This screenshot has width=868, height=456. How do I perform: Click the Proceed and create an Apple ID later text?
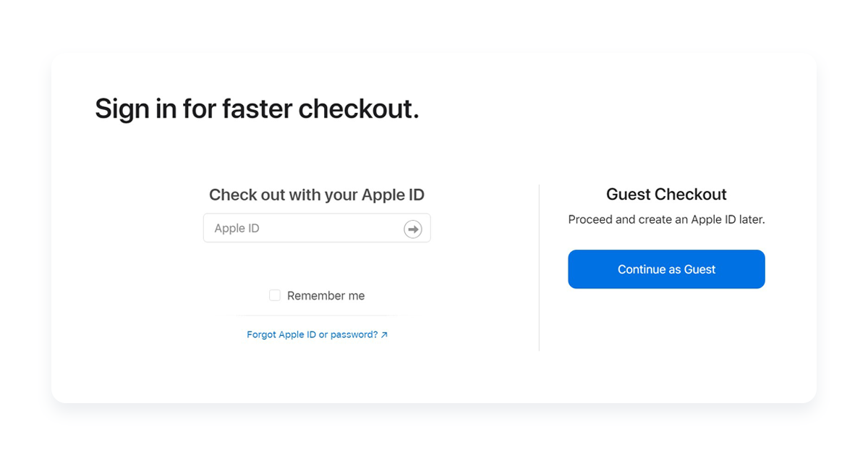(x=666, y=219)
